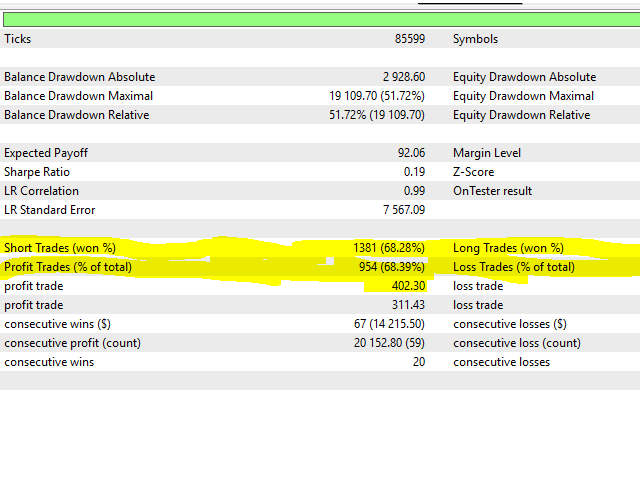The height and width of the screenshot is (480, 640).
Task: Click 'profit trade' label beside 311.43
Action: (33, 305)
